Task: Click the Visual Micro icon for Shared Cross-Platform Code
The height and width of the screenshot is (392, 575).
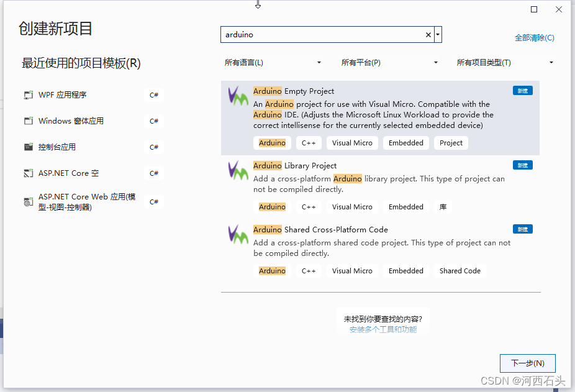Action: pos(238,235)
